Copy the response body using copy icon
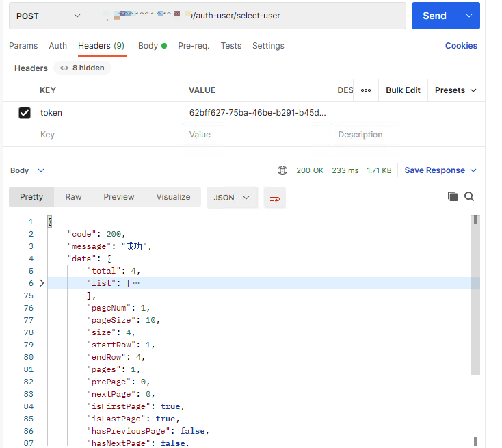Image resolution: width=502 pixels, height=448 pixels. 452,196
